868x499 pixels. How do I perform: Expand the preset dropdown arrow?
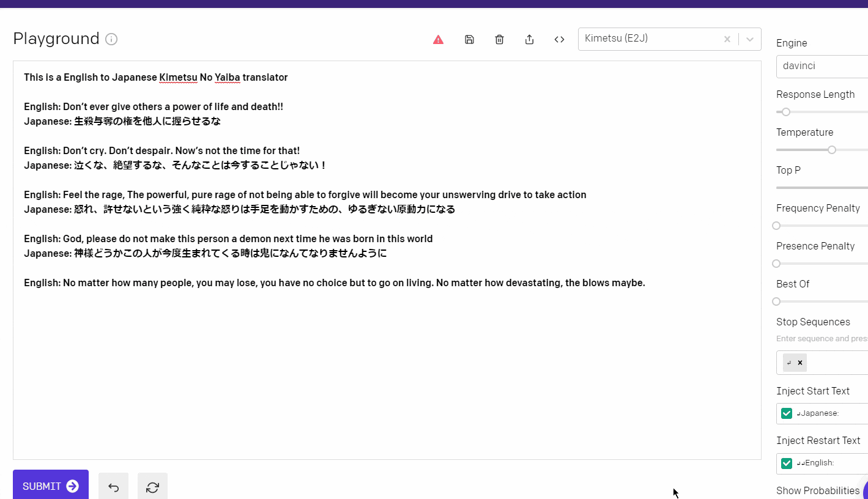point(750,39)
